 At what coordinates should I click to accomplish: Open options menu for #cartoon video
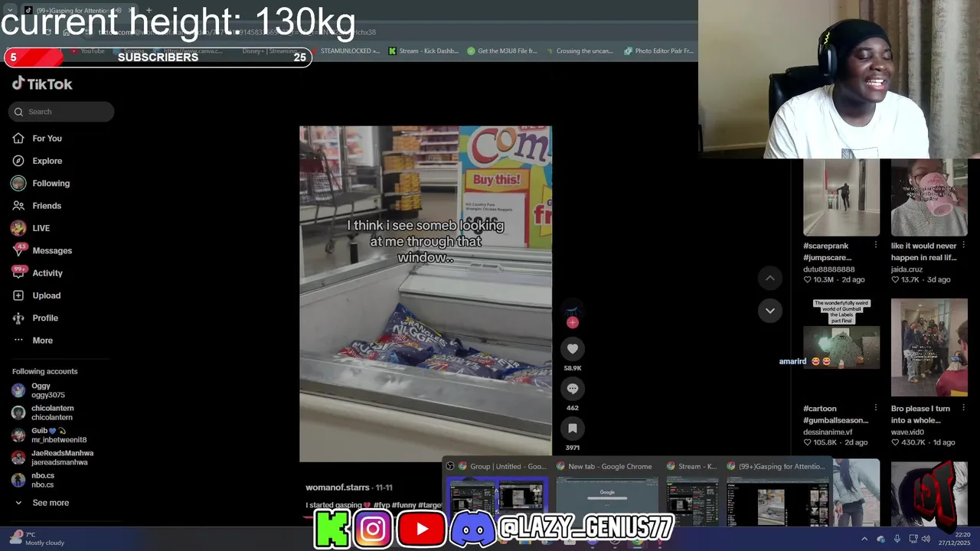[x=875, y=409]
